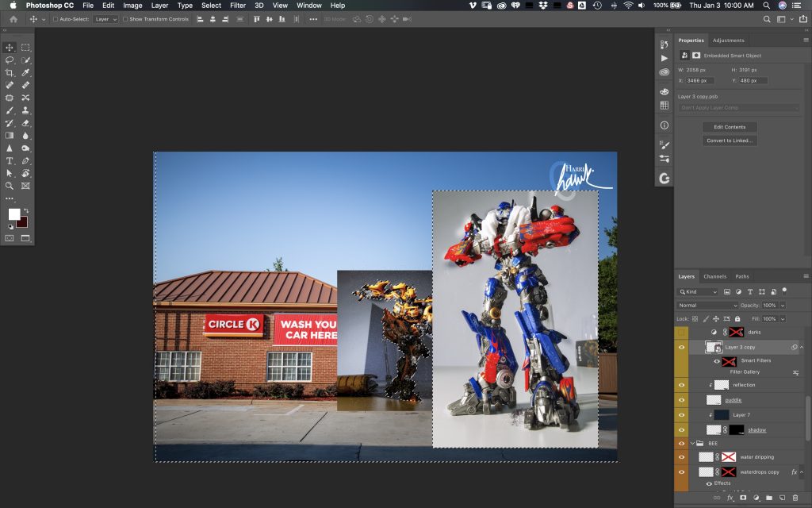Open the Layers panel options menu
This screenshot has height=508, width=812.
tap(806, 276)
